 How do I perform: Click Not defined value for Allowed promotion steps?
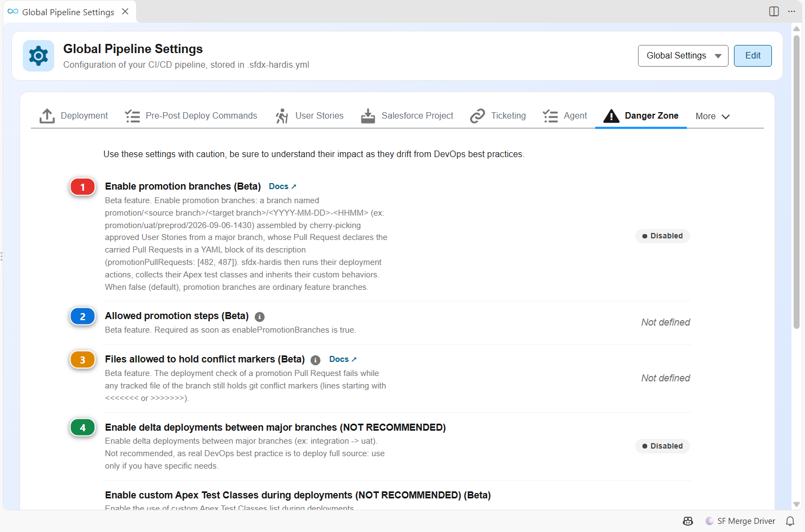(666, 322)
